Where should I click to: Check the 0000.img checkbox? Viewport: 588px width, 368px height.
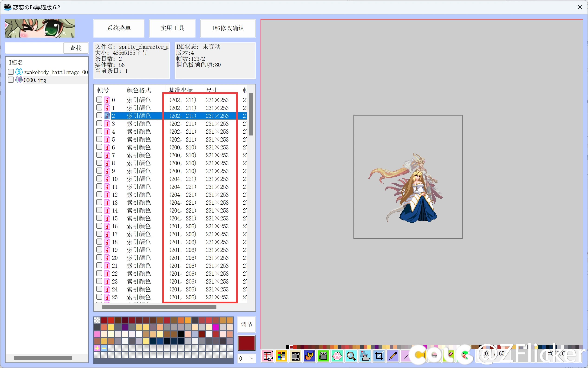pyautogui.click(x=11, y=80)
